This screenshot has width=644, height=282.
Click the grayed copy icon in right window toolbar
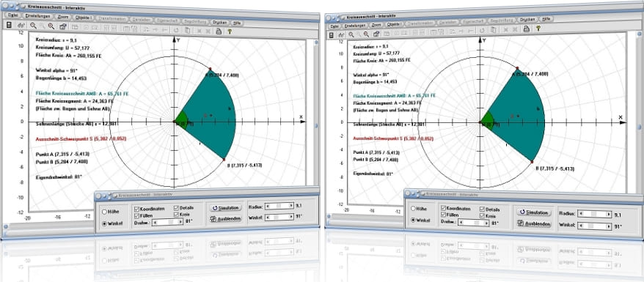tap(493, 29)
